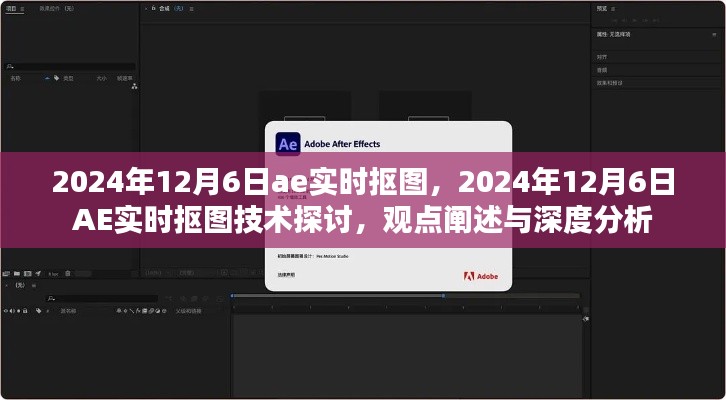Toggle the solo switch column in the timeline
Screen dimensions: 726x400
tap(19, 311)
